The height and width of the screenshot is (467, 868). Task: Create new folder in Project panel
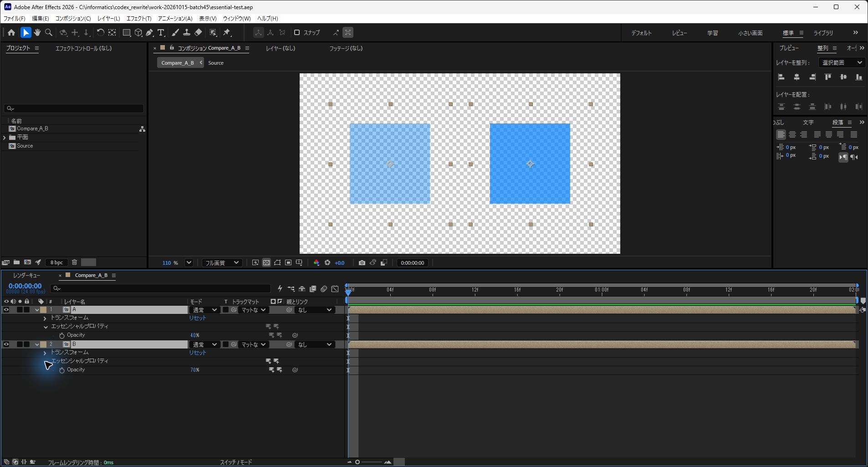(x=16, y=262)
